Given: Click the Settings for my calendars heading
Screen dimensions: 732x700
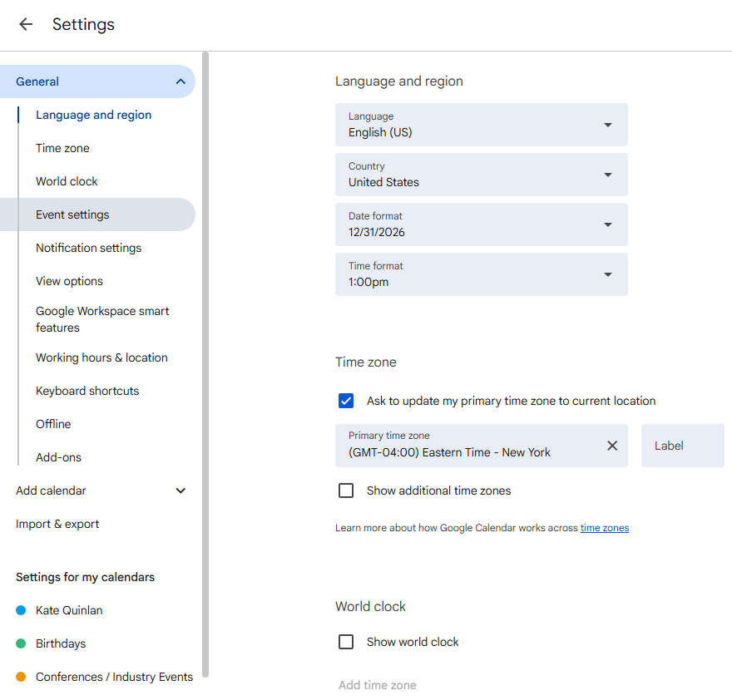Looking at the screenshot, I should tap(85, 577).
